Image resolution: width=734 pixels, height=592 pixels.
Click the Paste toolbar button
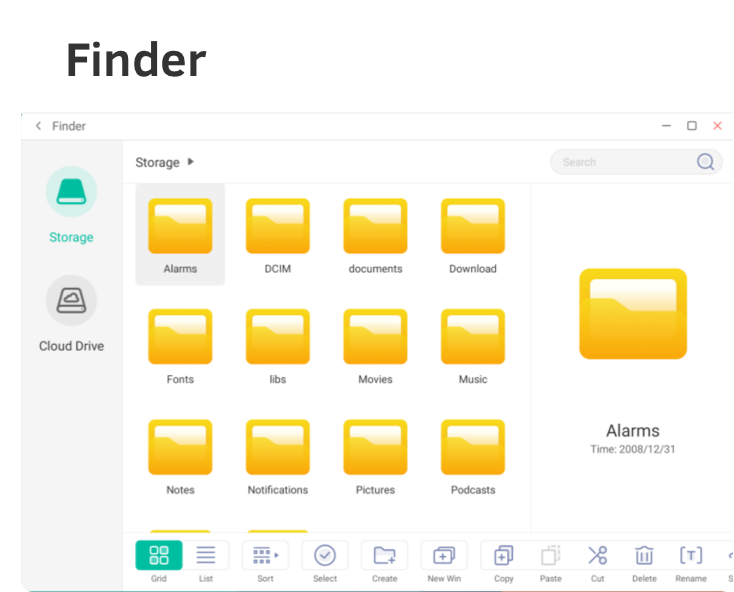coord(550,556)
